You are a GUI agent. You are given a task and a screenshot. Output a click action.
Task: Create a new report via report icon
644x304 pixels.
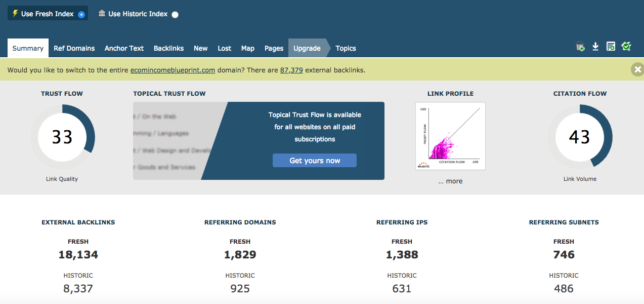pyautogui.click(x=611, y=46)
